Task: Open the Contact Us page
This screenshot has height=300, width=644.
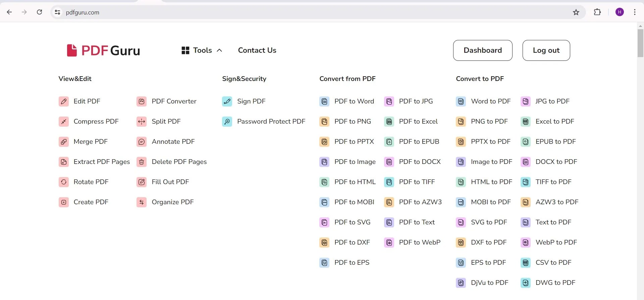Action: click(257, 50)
